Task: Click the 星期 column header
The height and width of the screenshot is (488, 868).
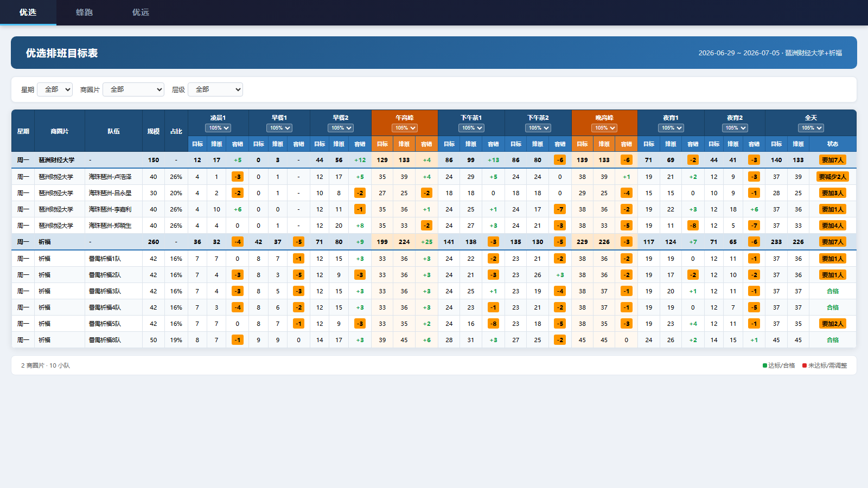Action: [x=23, y=131]
